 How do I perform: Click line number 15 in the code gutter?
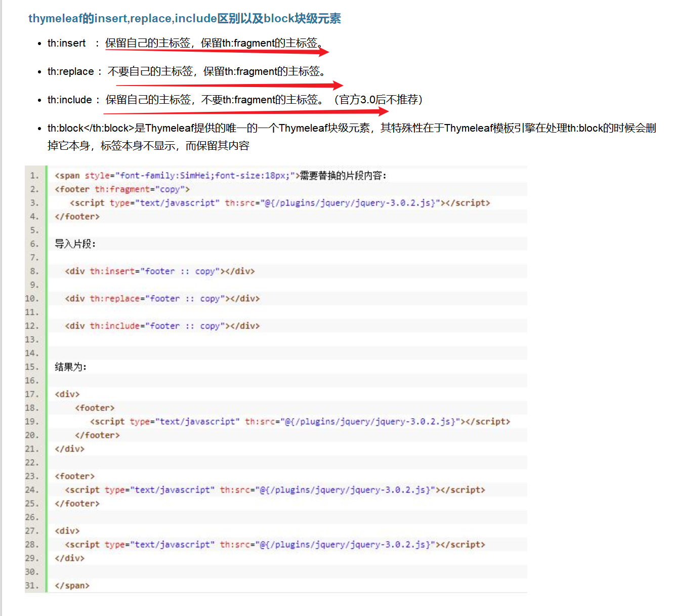point(32,367)
